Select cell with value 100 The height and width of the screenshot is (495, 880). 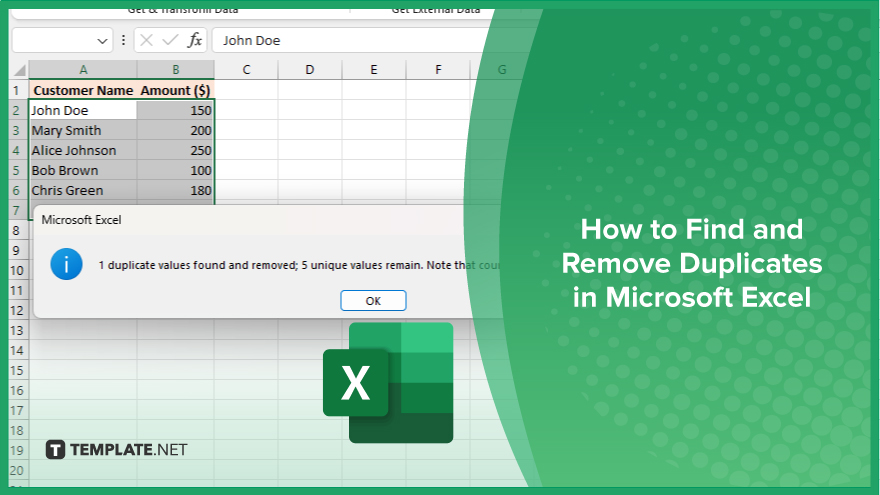pyautogui.click(x=176, y=171)
